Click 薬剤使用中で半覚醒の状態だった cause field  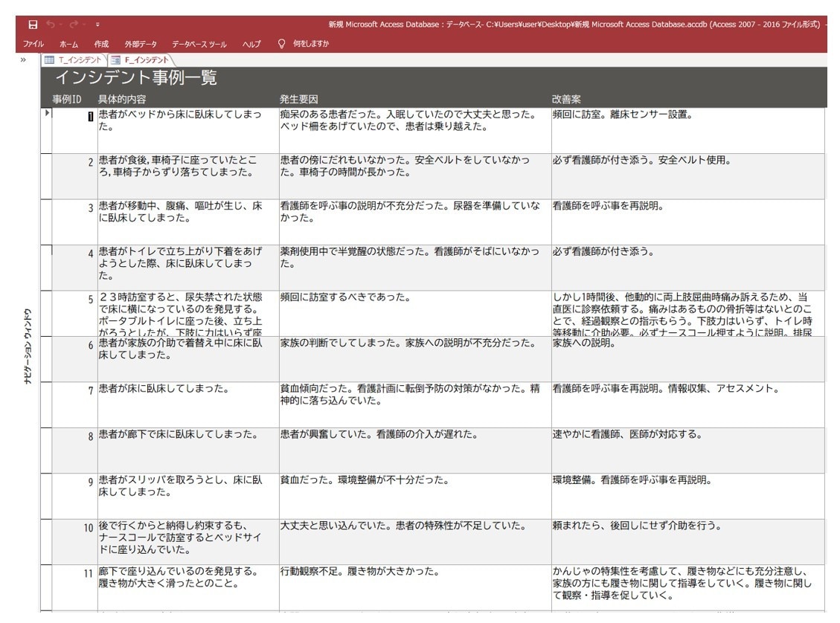point(415,268)
